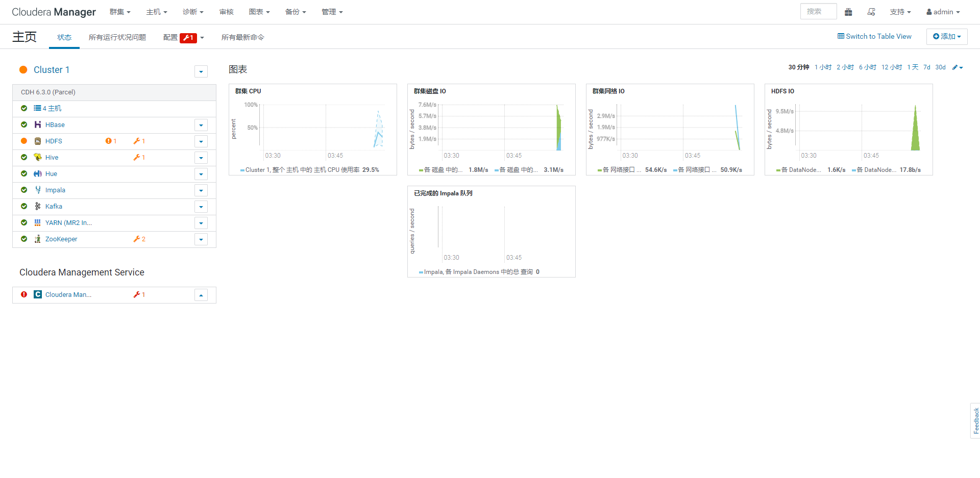Click the Kafka service icon

pos(38,206)
